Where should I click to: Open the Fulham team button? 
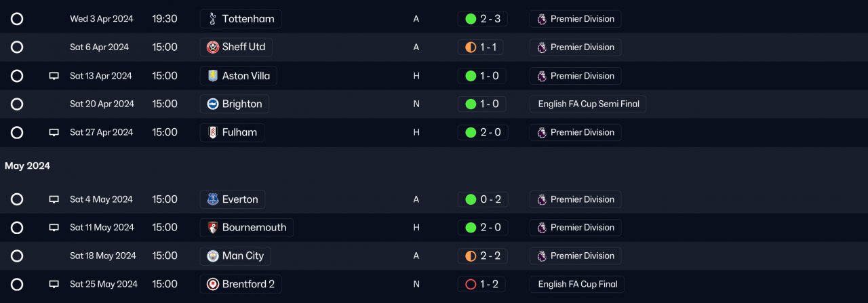click(x=232, y=133)
